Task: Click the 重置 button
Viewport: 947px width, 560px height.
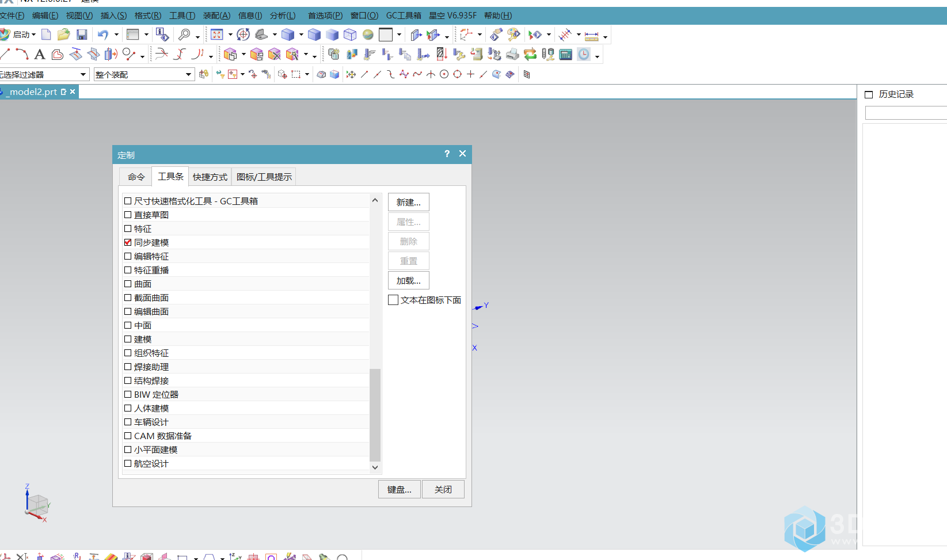Action: [x=409, y=261]
